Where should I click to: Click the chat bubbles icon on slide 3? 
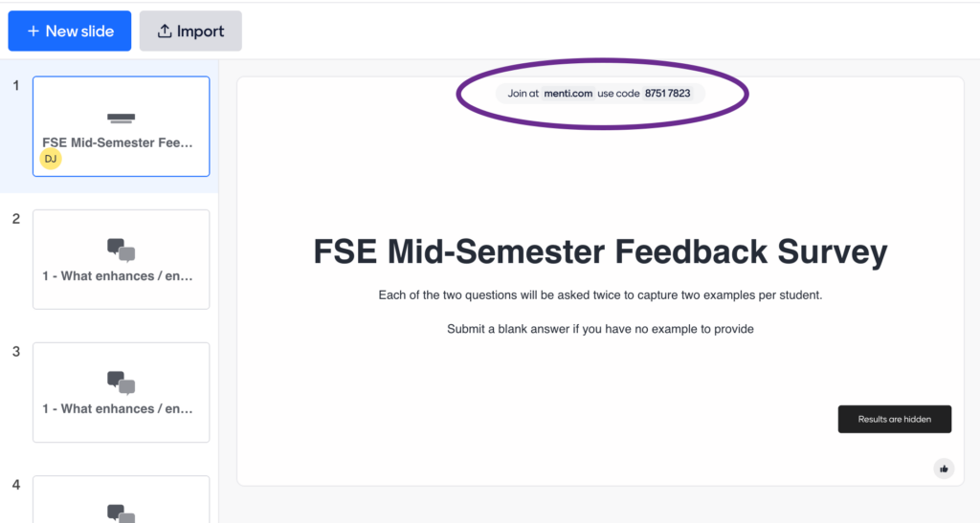point(122,382)
